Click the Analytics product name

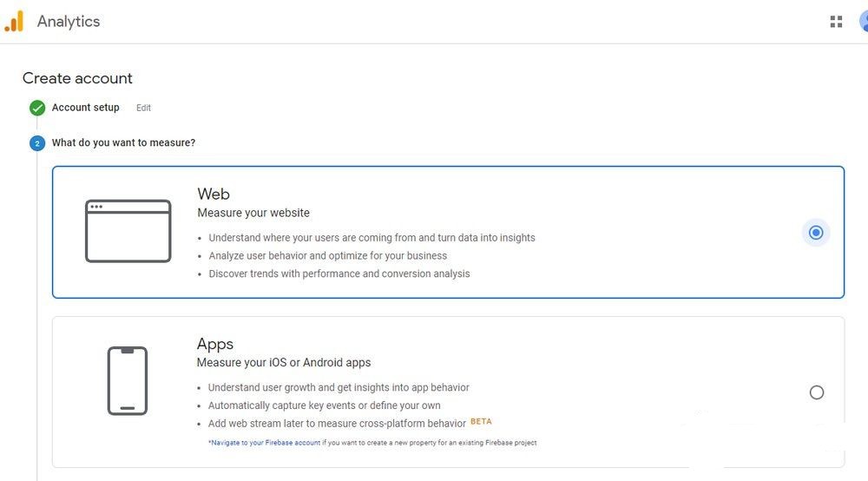point(69,22)
